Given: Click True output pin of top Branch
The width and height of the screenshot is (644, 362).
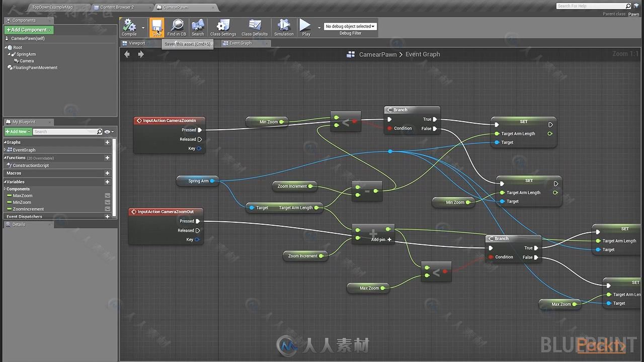Looking at the screenshot, I should click(x=435, y=120).
